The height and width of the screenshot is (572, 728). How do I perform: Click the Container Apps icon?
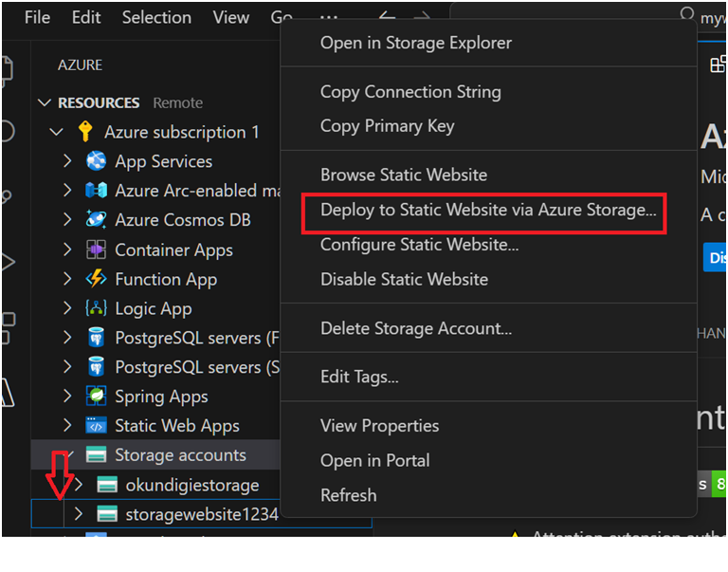click(96, 249)
